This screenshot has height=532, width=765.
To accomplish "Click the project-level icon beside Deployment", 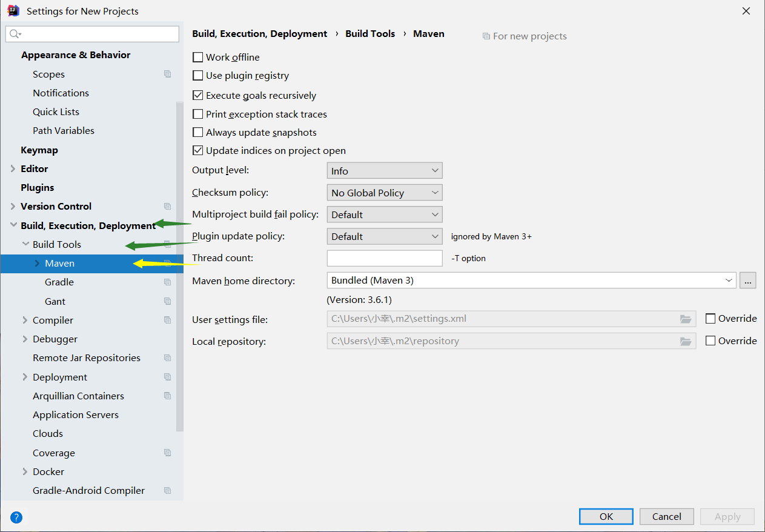I will [x=168, y=377].
